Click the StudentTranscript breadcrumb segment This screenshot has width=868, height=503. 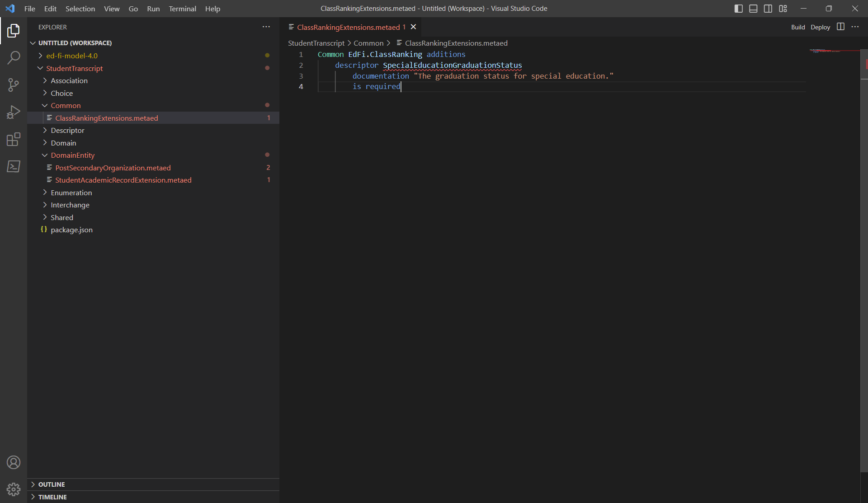[x=316, y=43]
